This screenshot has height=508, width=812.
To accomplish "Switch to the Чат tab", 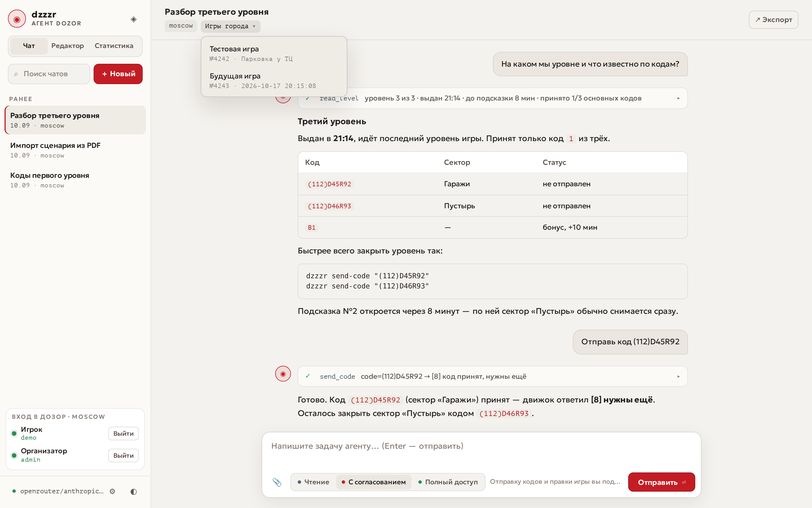I will tap(29, 46).
